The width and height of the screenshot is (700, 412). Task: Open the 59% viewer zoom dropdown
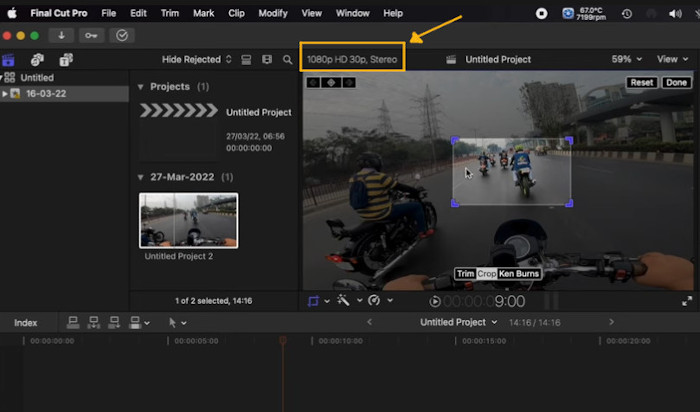pos(627,59)
